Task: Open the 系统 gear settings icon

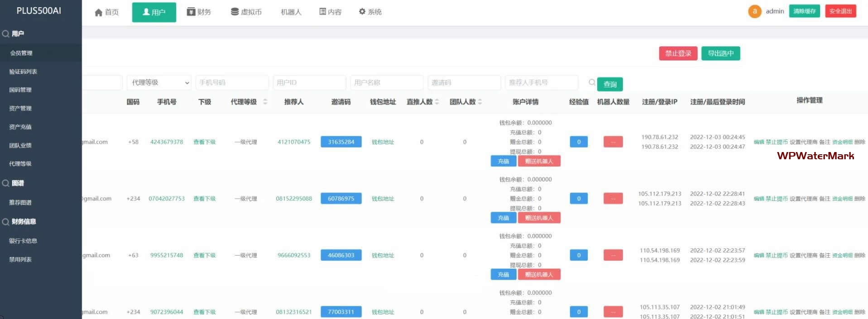Action: pyautogui.click(x=362, y=12)
